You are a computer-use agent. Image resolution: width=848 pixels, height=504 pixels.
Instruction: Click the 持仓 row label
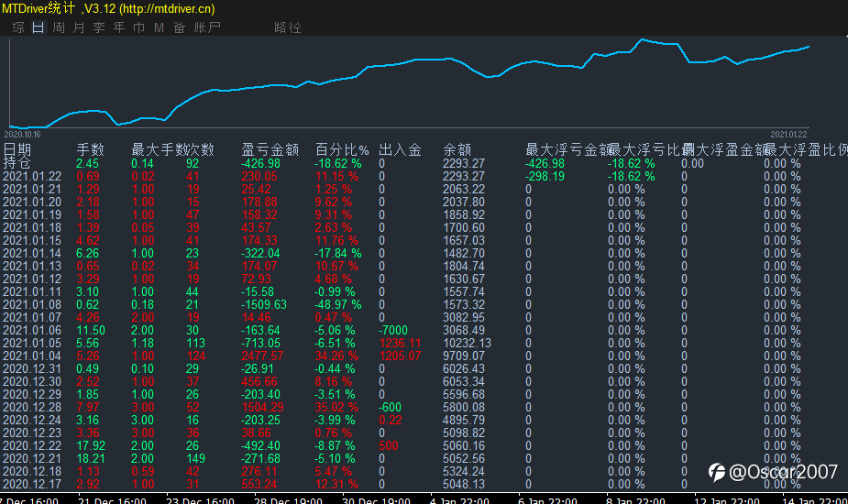[17, 163]
